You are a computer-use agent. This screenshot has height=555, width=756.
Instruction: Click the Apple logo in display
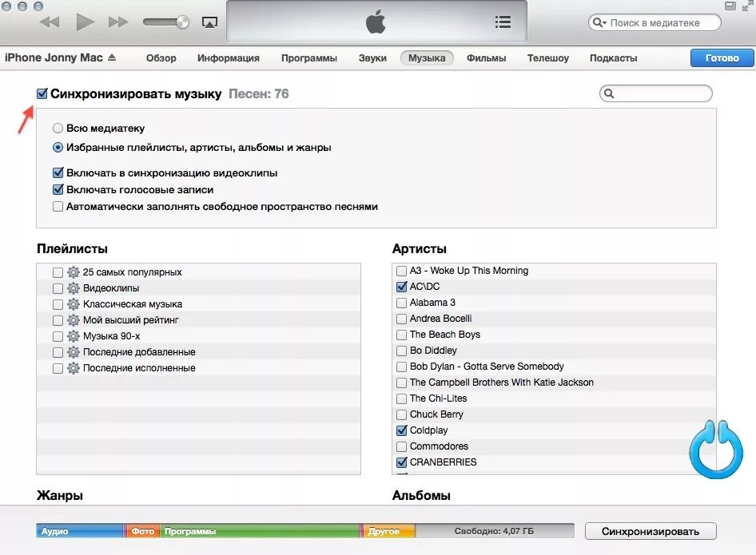coord(376,22)
